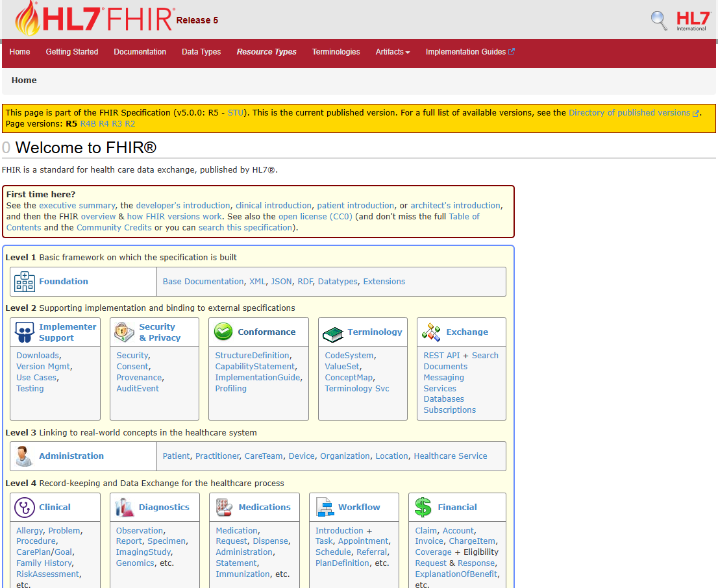The height and width of the screenshot is (588, 718).
Task: Click the Medications pills icon
Action: click(x=221, y=507)
